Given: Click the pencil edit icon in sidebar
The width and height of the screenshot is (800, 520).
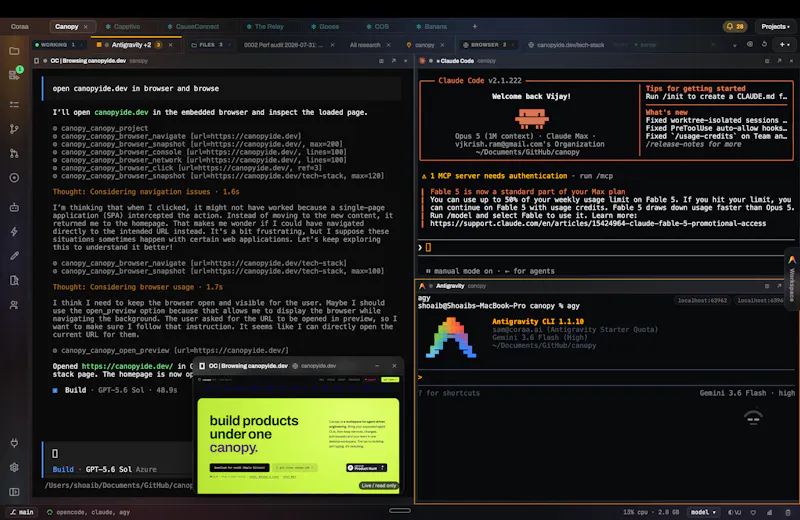Looking at the screenshot, I should (x=14, y=256).
